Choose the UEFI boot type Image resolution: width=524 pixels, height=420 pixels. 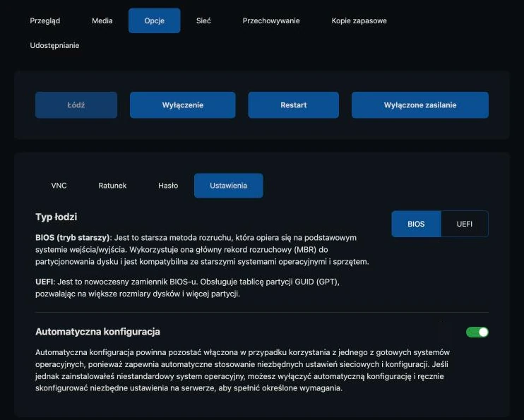(465, 224)
